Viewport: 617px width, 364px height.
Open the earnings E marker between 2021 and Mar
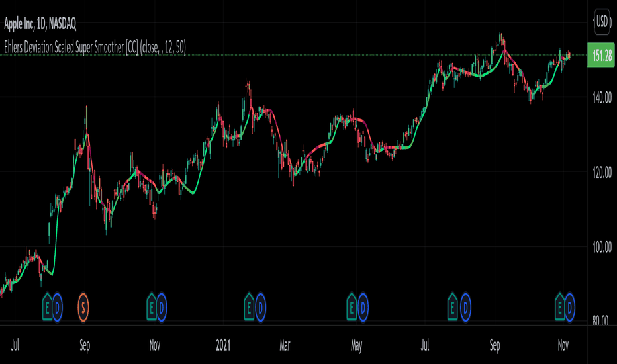coord(249,307)
